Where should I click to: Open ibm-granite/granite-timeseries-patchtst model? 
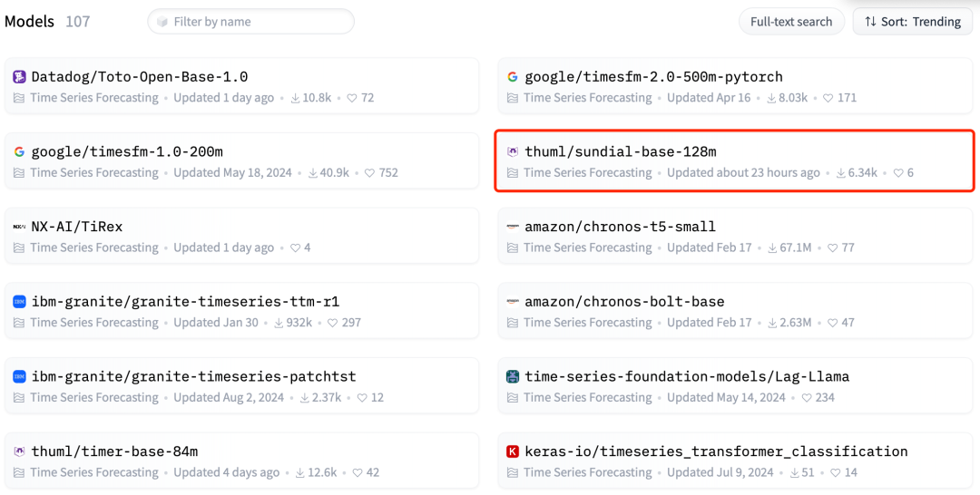click(x=241, y=386)
